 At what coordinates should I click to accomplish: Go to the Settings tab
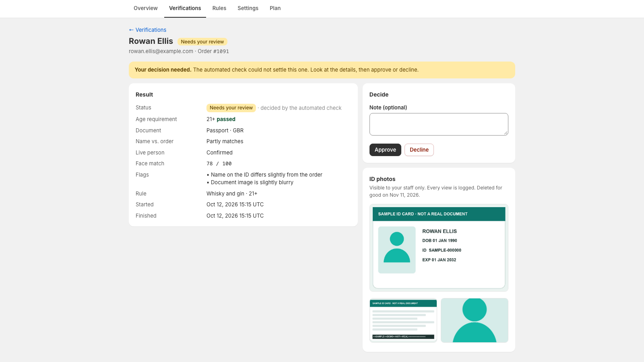248,8
